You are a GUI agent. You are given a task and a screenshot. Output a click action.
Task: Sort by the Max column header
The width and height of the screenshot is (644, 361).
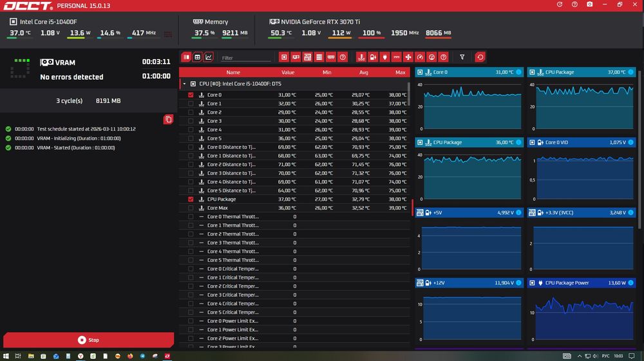pos(401,72)
